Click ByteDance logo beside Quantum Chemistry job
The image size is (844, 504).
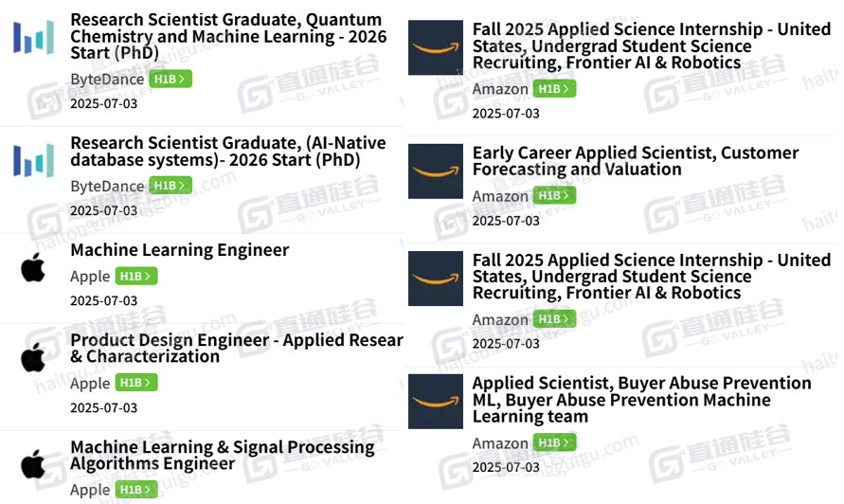coord(33,37)
